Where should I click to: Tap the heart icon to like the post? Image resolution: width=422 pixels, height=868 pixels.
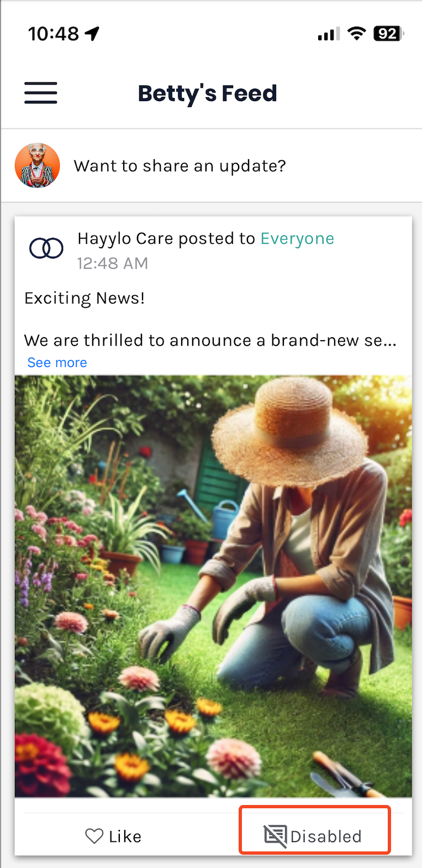pos(94,836)
